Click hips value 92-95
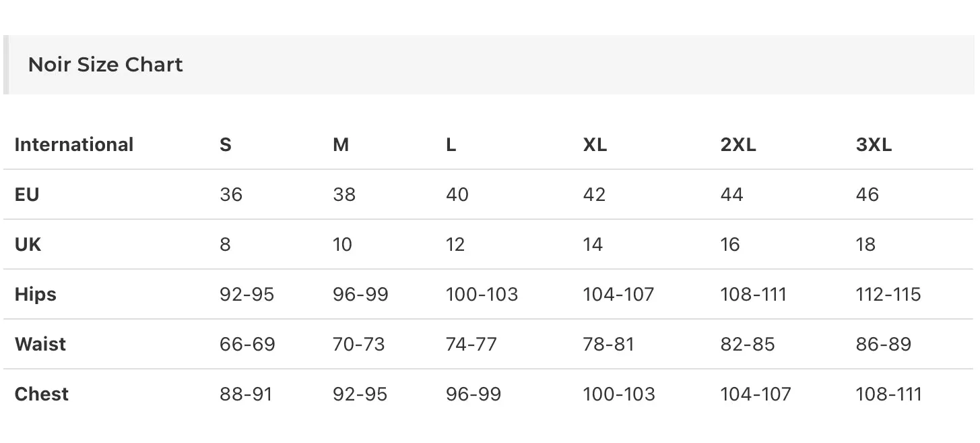 (x=247, y=294)
